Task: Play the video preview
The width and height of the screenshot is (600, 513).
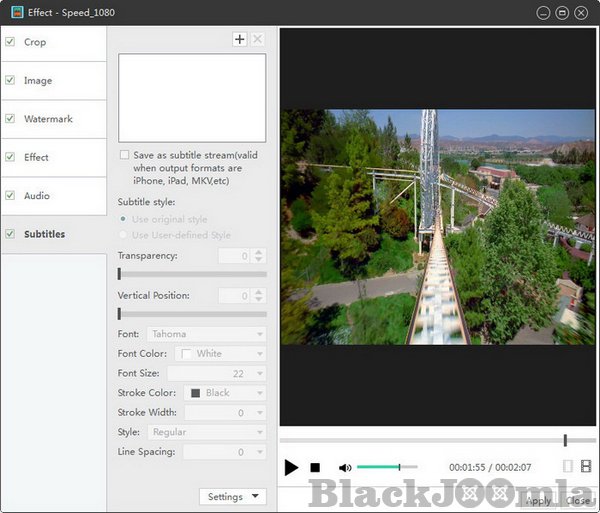Action: (x=291, y=467)
